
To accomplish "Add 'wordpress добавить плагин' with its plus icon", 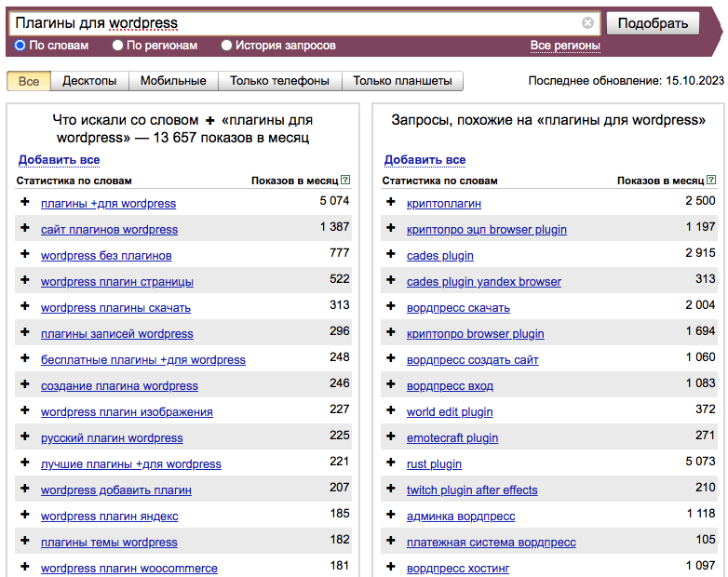I will click(x=25, y=488).
